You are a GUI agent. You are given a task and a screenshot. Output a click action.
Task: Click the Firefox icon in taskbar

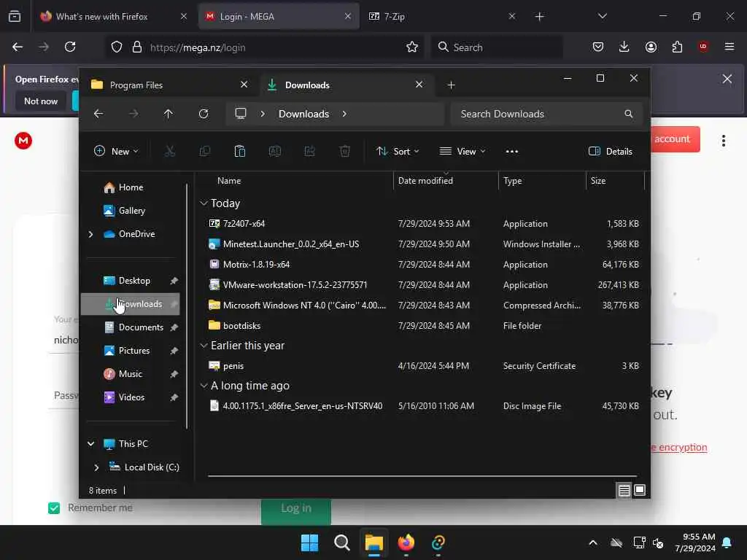[406, 542]
